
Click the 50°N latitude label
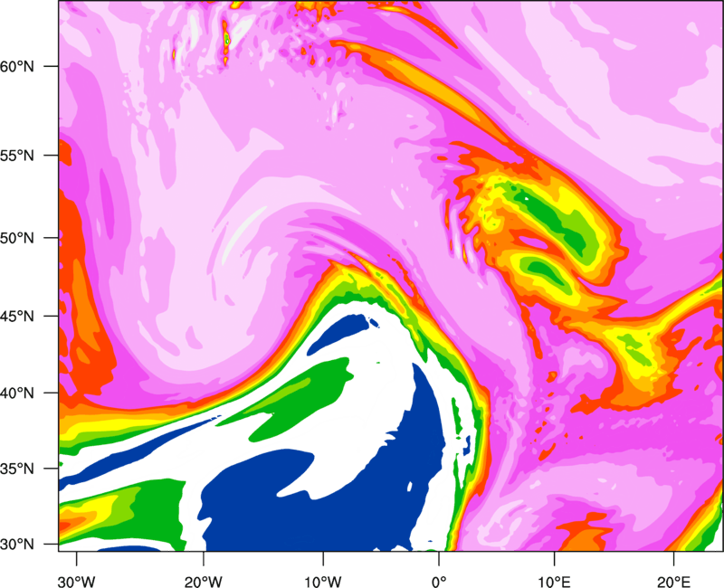17,238
